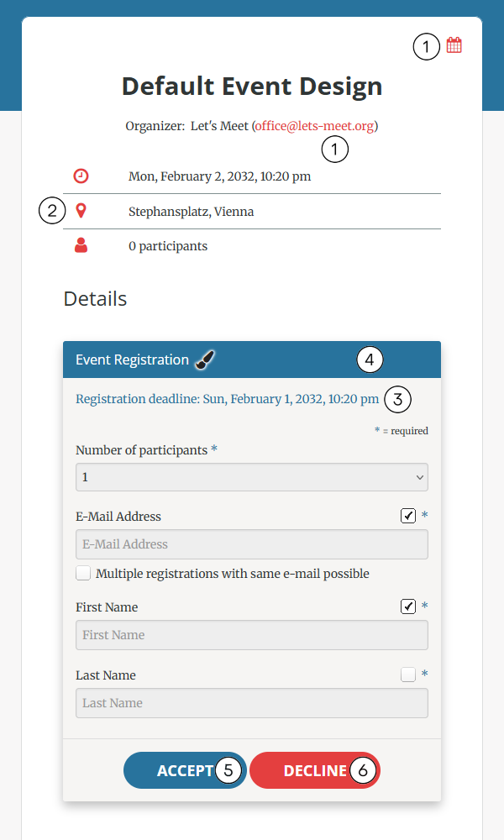
Task: Click the chevron arrow in the participants select box
Action: tap(420, 477)
